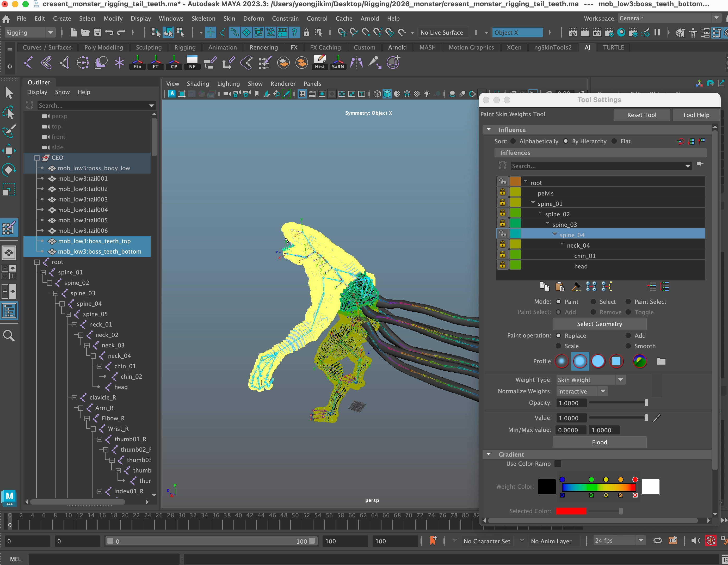The height and width of the screenshot is (565, 728).
Task: Select the Paint Skin Weights tool in toolbox
Action: [x=9, y=228]
